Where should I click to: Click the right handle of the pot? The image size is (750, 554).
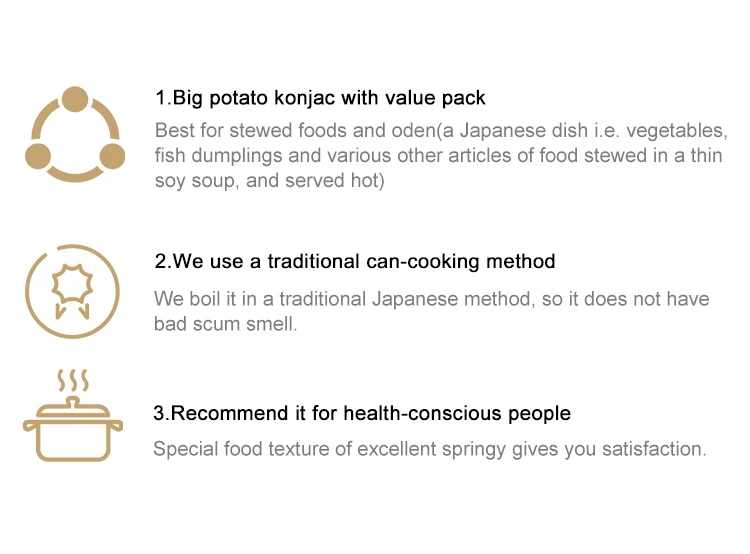(116, 427)
